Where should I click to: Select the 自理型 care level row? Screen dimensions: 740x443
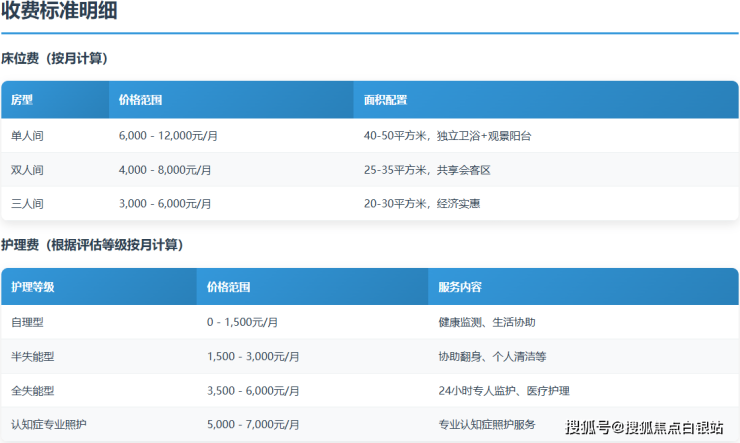27,322
